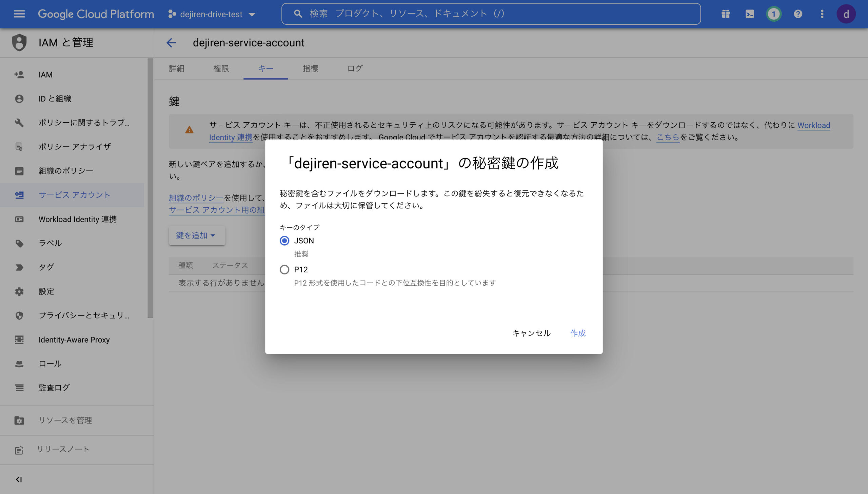The height and width of the screenshot is (494, 868).
Task: Open notifications badge showing 1
Action: (x=774, y=14)
